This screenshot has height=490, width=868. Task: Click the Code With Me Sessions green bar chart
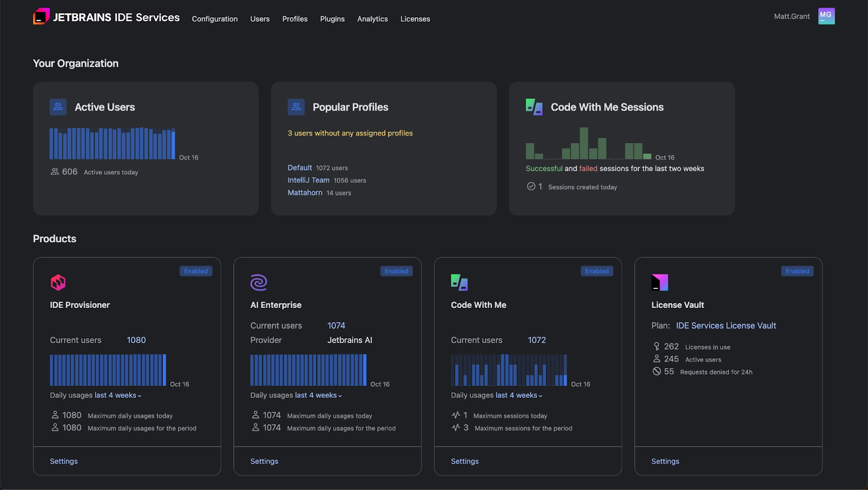pyautogui.click(x=589, y=143)
